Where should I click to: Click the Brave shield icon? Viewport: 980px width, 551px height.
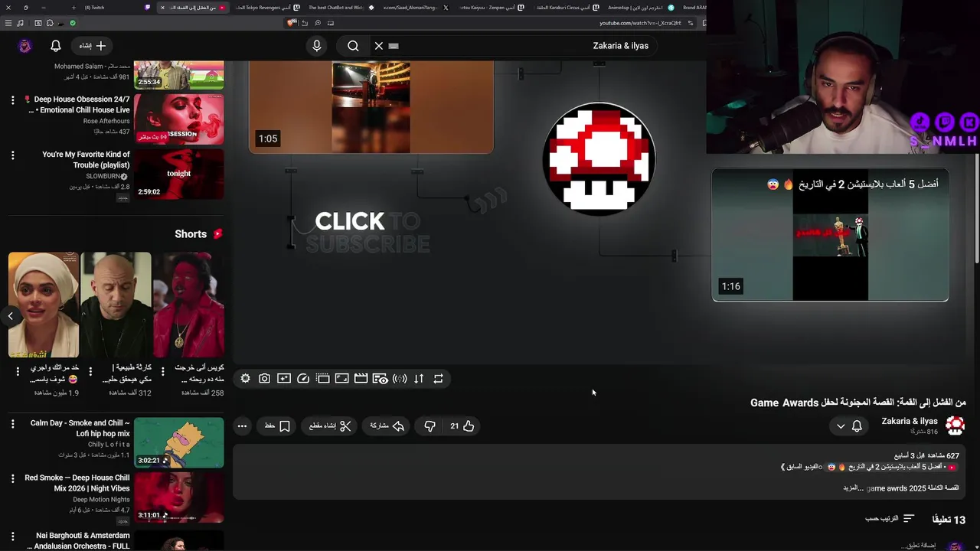tap(291, 23)
